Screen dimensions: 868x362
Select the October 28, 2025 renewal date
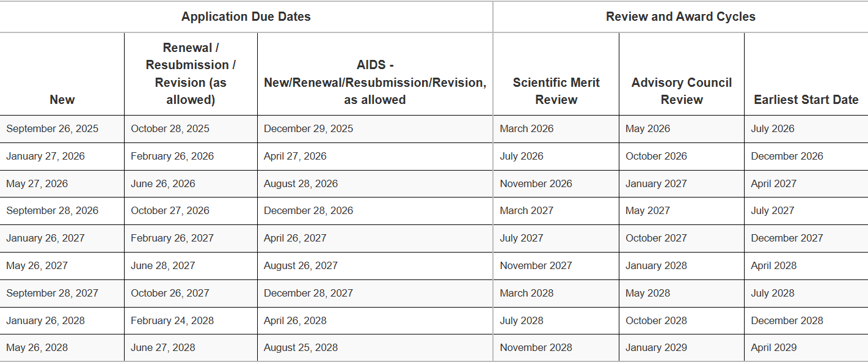(170, 129)
